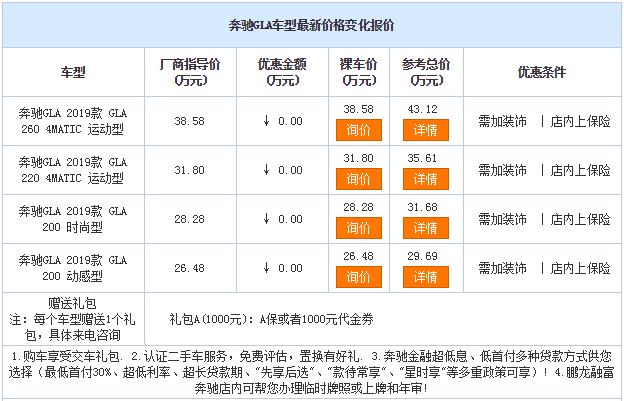
Task: Click 店内上保险 in the GLA 200 时尚型 row
Action: 581,219
